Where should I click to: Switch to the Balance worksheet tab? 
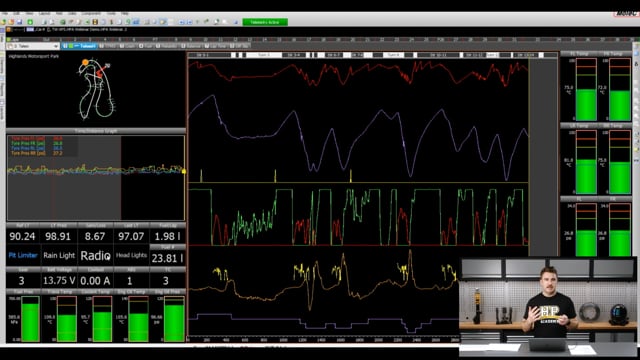(191, 46)
